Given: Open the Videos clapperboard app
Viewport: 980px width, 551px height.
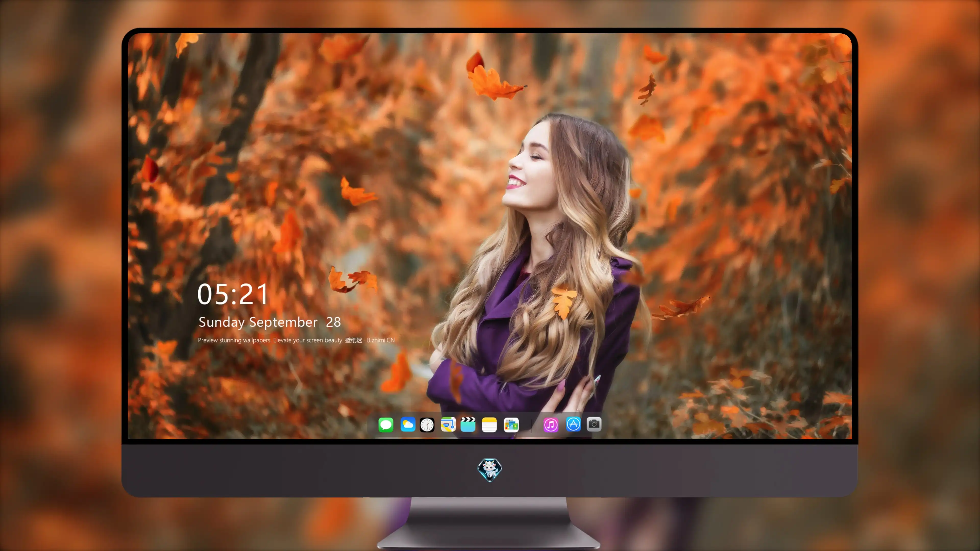Looking at the screenshot, I should (x=468, y=424).
